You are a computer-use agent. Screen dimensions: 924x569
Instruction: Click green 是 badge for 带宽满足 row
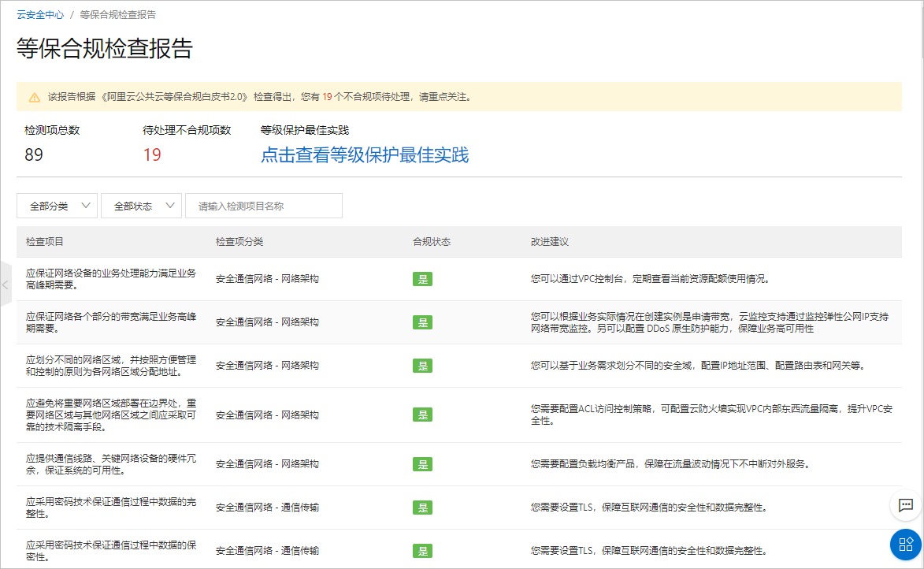(422, 322)
